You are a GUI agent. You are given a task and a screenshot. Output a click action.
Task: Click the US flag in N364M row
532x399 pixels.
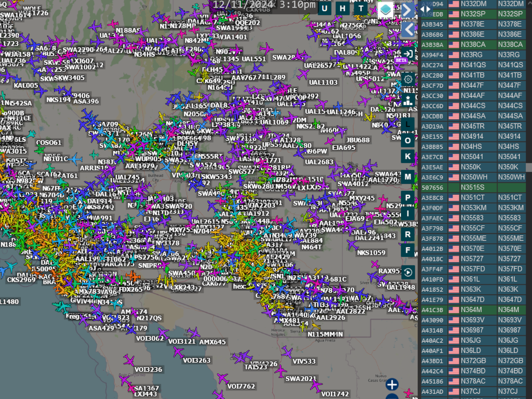[x=453, y=310]
